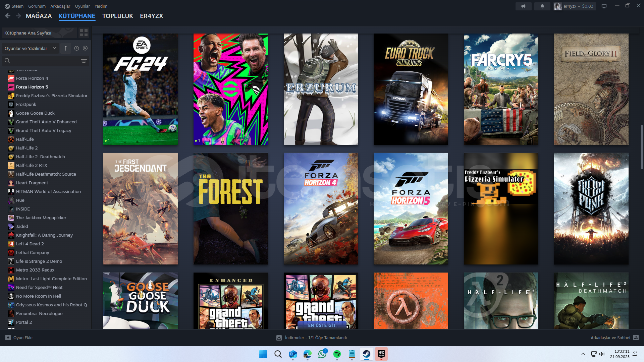Open the ER4YZX profile tab
Image resolution: width=644 pixels, height=362 pixels.
tap(152, 16)
